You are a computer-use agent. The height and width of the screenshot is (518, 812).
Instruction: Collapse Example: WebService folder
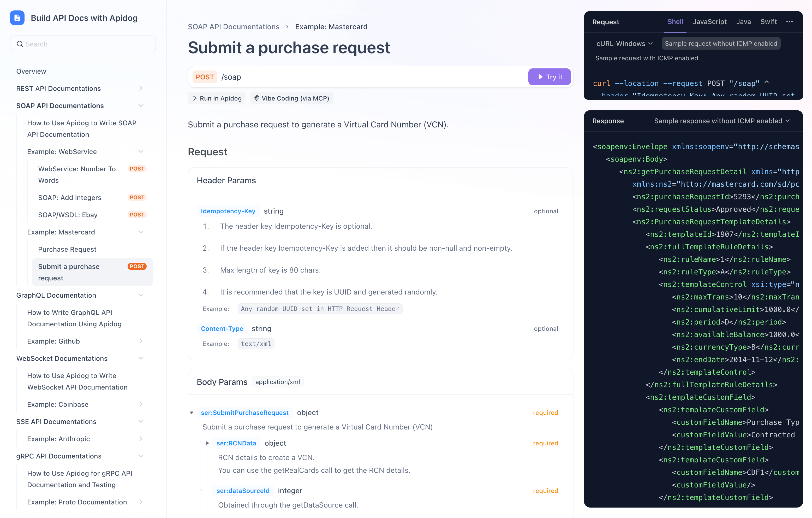(x=141, y=151)
